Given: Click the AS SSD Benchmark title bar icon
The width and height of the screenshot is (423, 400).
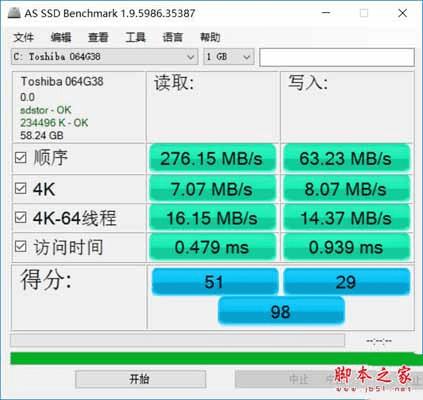Looking at the screenshot, I should [x=14, y=13].
